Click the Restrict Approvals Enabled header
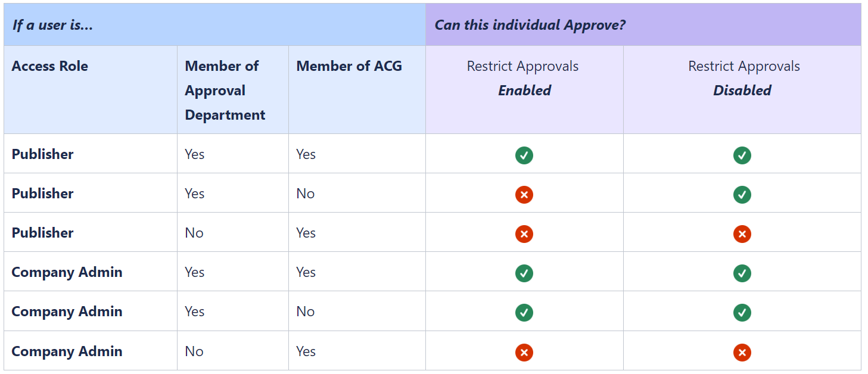Viewport: 868px width, 374px height. pos(524,78)
